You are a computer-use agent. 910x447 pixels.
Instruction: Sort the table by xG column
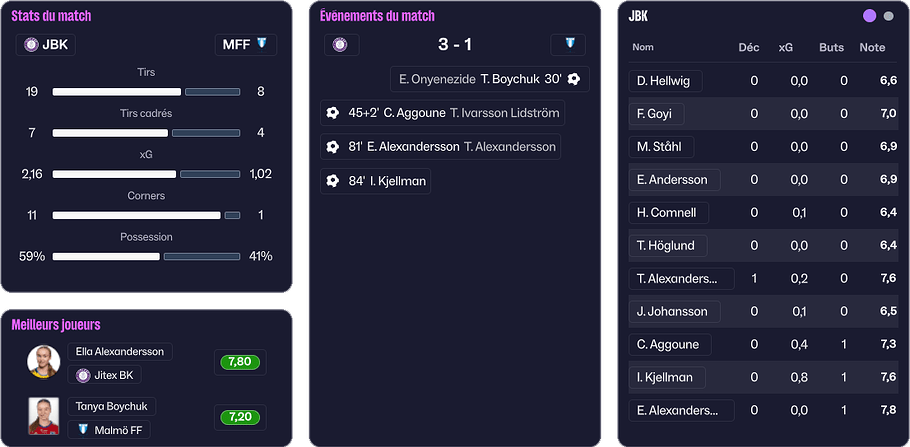[786, 47]
